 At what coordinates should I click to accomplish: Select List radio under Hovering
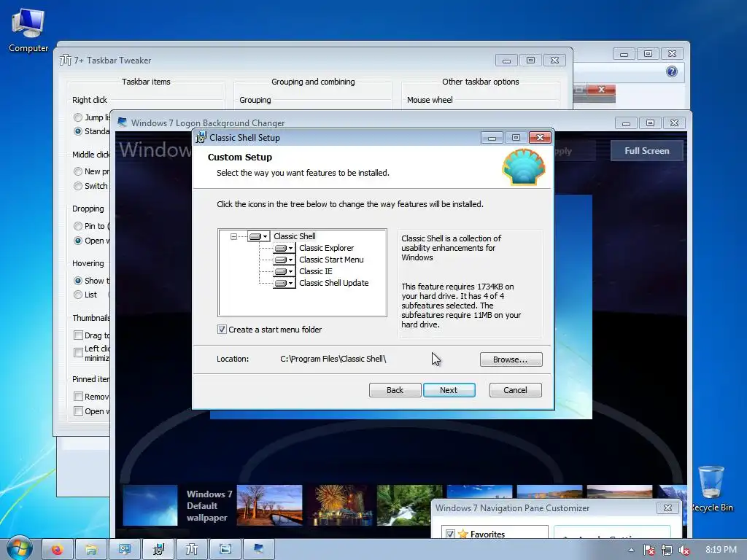point(77,295)
